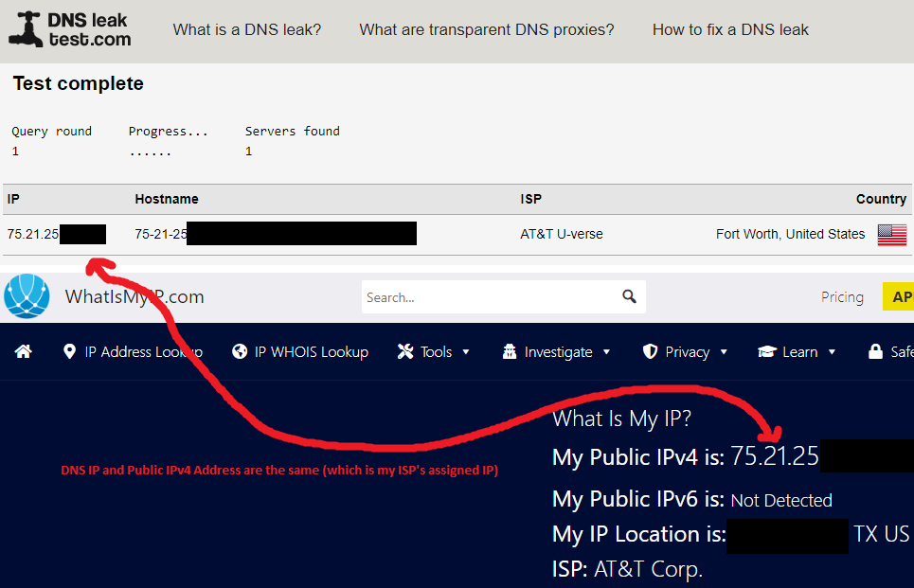Open the WhatIsMyIP globe logo
Image resolution: width=914 pixels, height=588 pixels.
(x=27, y=296)
